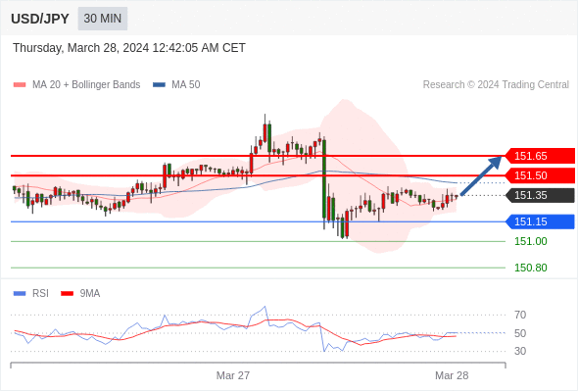Image resolution: width=578 pixels, height=392 pixels.
Task: Select the blue 151.15 pivot price tag
Action: pyautogui.click(x=540, y=221)
